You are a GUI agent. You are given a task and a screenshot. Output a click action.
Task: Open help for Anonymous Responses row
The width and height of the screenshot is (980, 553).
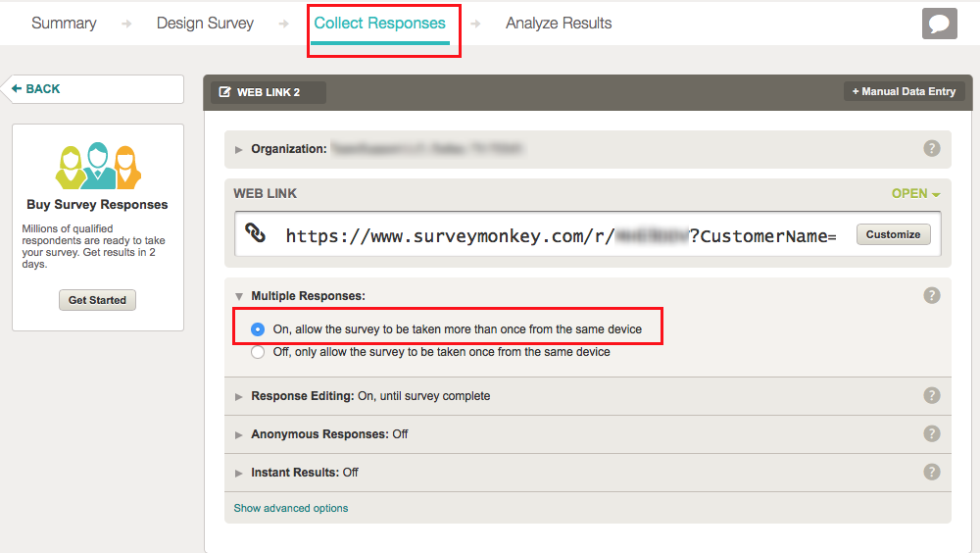tap(932, 433)
